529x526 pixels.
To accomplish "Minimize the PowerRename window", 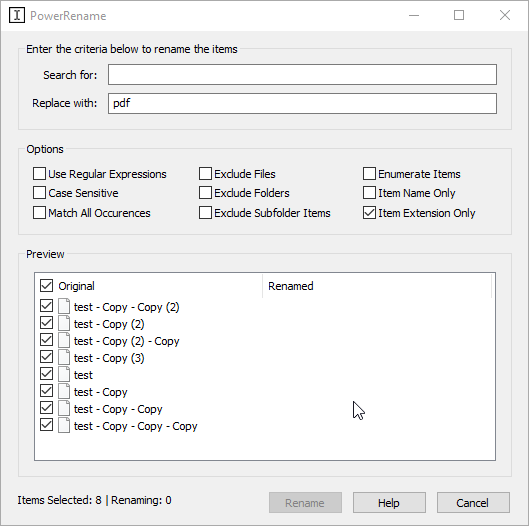I will click(414, 15).
